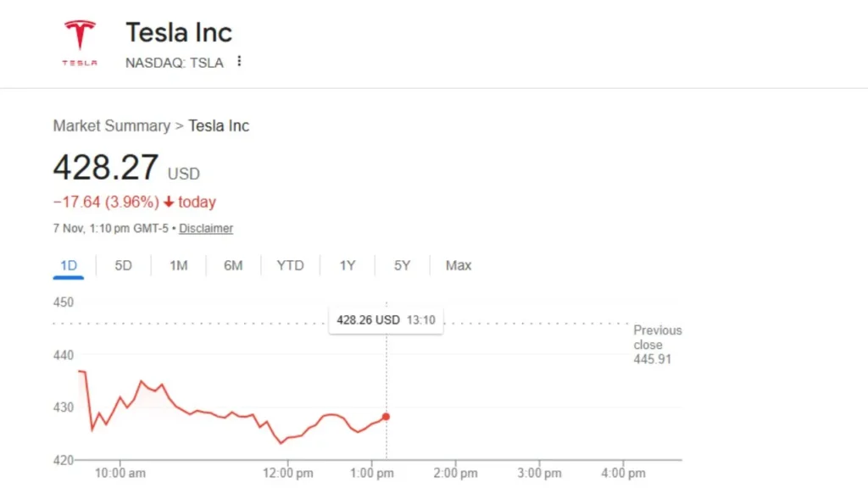Screen dimensions: 868x488
Task: Select the red dot marker on the chart
Action: [x=386, y=416]
